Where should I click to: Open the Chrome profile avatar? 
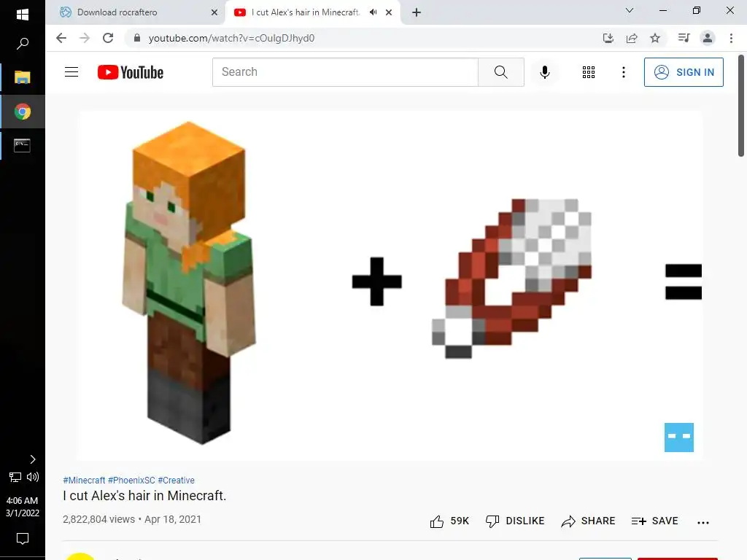coord(708,38)
